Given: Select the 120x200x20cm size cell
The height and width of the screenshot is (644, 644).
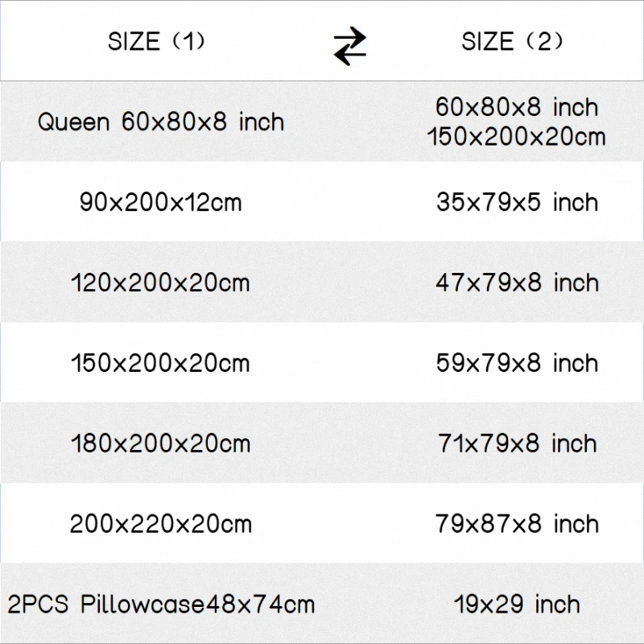Looking at the screenshot, I should [x=161, y=283].
